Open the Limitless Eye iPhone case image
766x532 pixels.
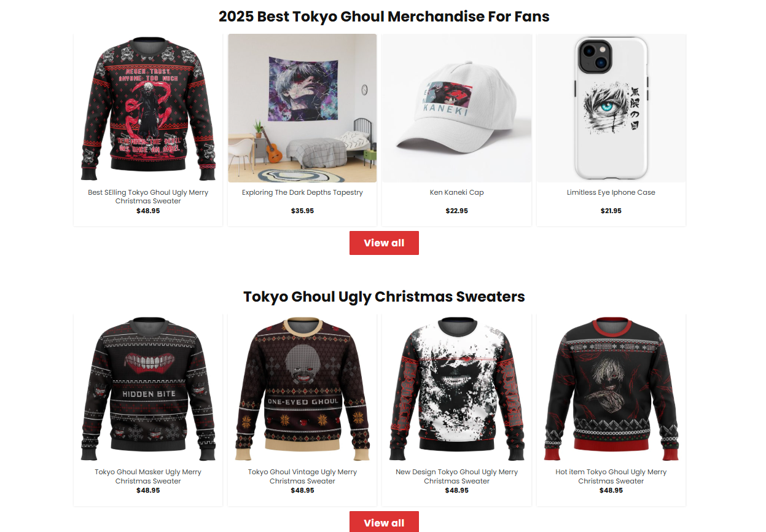(611, 108)
